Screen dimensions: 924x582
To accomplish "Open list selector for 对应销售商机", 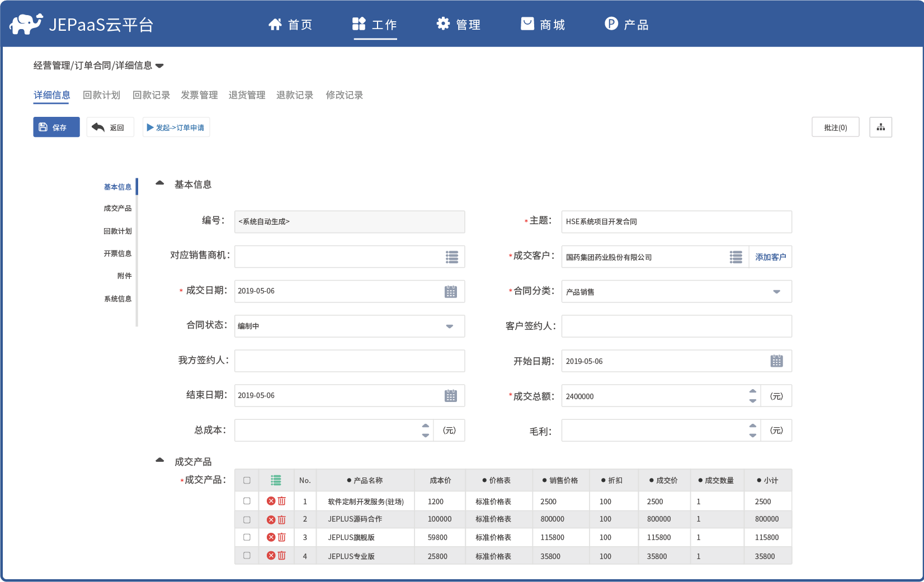I will (451, 257).
